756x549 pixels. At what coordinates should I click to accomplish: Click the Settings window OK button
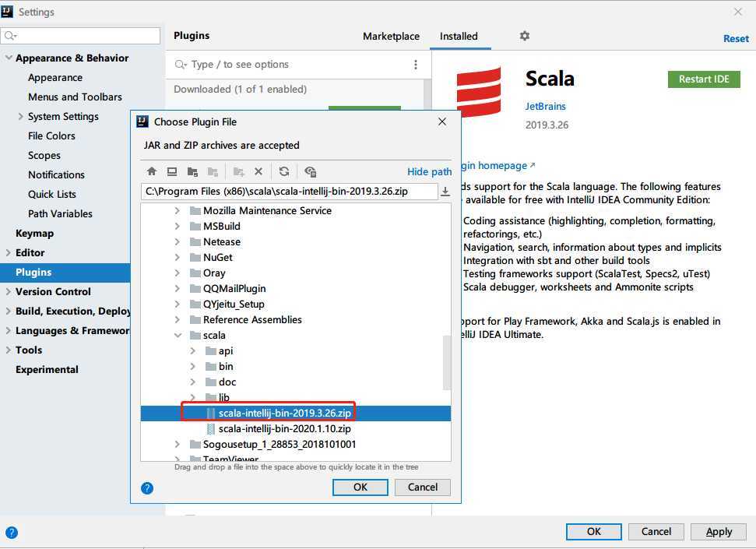click(x=594, y=532)
